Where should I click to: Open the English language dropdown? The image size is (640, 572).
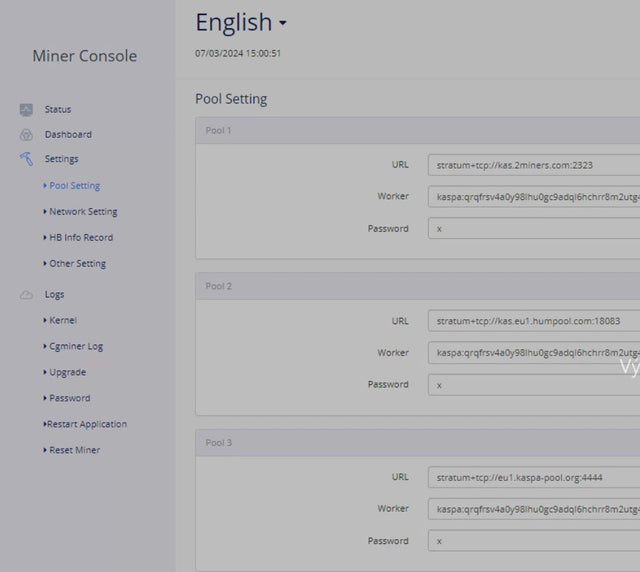coord(241,22)
